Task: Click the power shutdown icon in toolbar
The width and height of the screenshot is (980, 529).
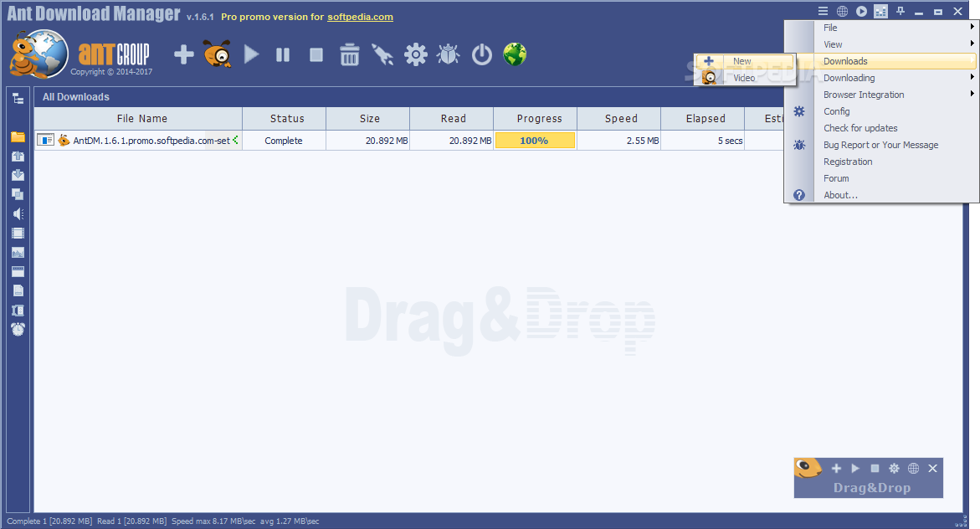Action: [x=482, y=54]
